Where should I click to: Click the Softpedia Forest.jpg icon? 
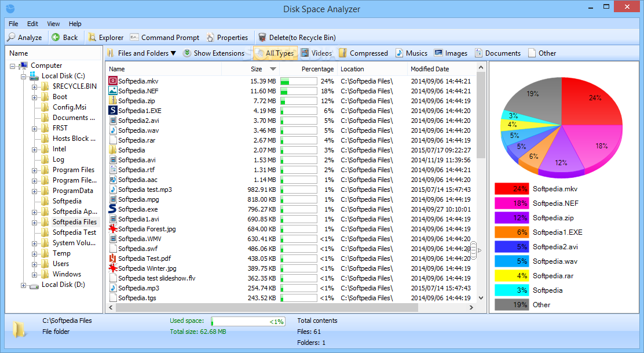[x=112, y=229]
